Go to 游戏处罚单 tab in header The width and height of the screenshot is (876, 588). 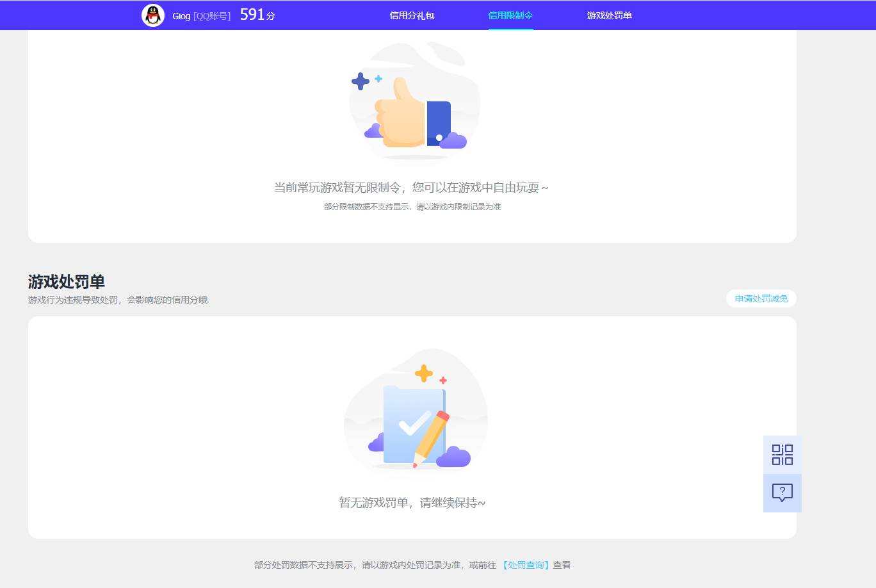coord(609,15)
